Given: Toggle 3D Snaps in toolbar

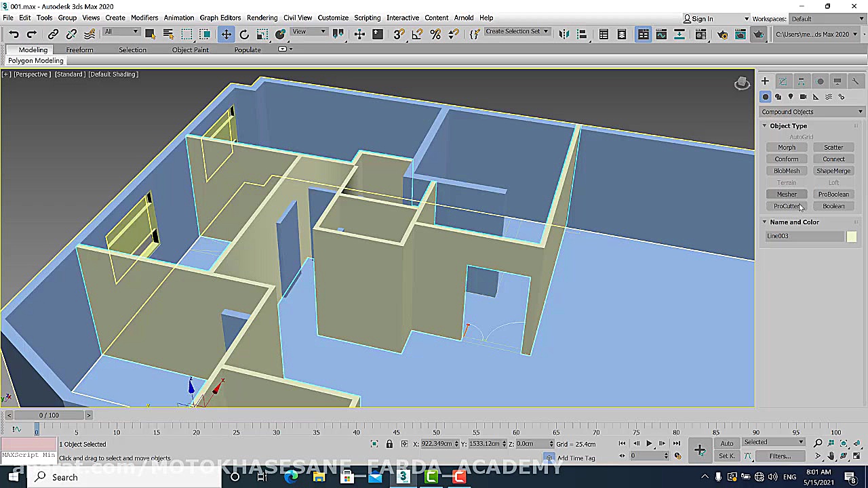Looking at the screenshot, I should tap(399, 34).
